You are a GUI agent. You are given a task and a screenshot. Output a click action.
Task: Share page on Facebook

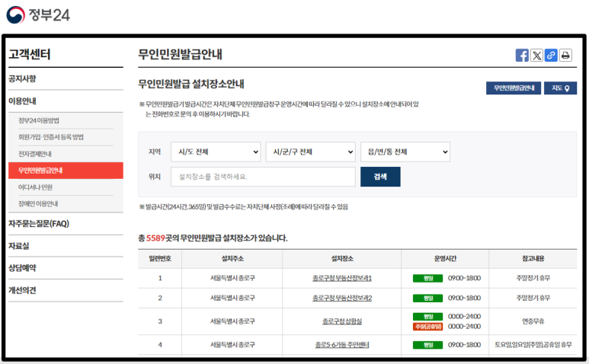522,55
